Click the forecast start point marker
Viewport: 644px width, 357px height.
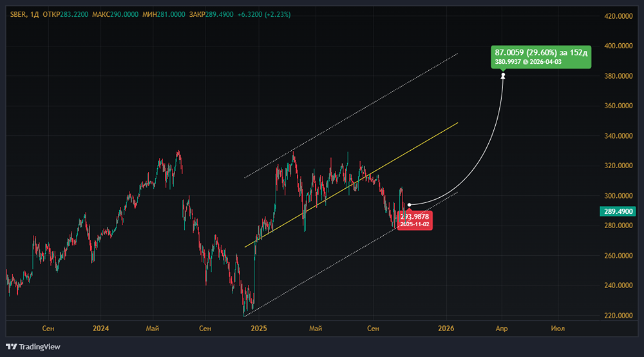pyautogui.click(x=409, y=204)
